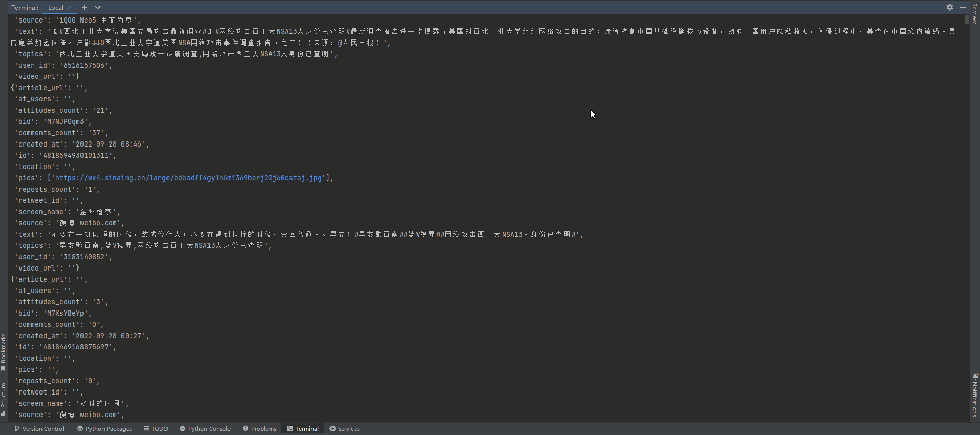Image resolution: width=980 pixels, height=435 pixels.
Task: Show the Problems tool window
Action: tap(260, 429)
